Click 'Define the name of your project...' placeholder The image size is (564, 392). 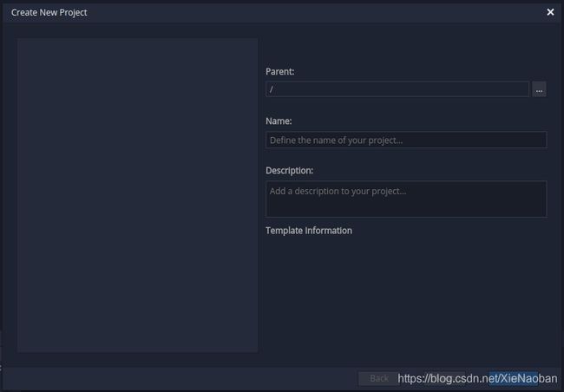click(x=336, y=140)
